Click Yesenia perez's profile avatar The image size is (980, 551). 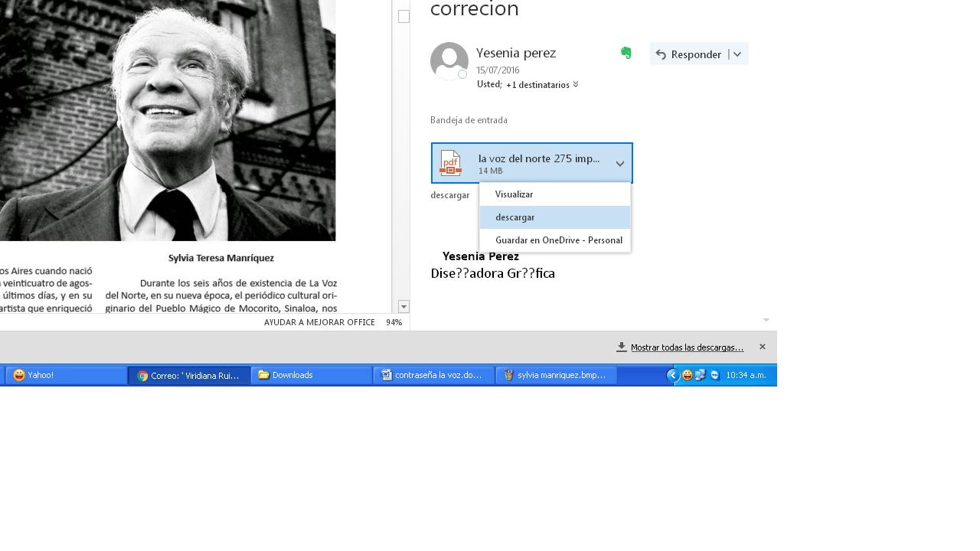click(x=449, y=61)
